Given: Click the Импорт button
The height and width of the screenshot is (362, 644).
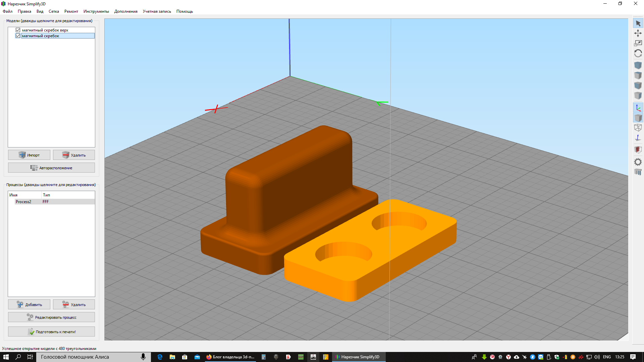Looking at the screenshot, I should pyautogui.click(x=29, y=155).
